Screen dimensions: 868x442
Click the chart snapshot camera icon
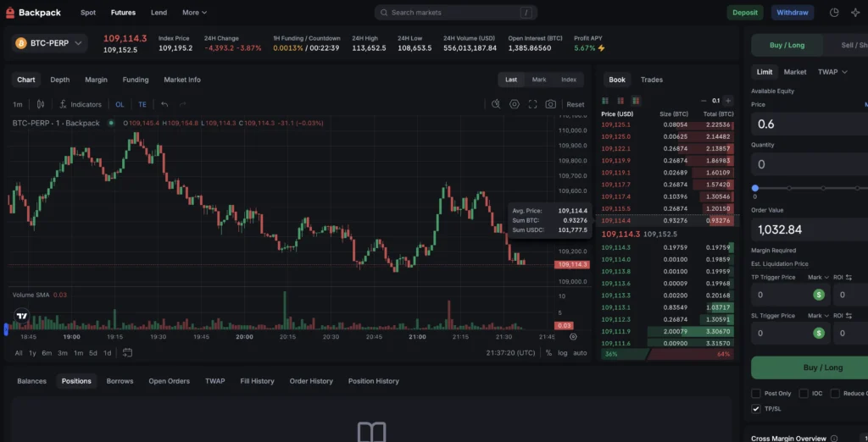pyautogui.click(x=551, y=104)
